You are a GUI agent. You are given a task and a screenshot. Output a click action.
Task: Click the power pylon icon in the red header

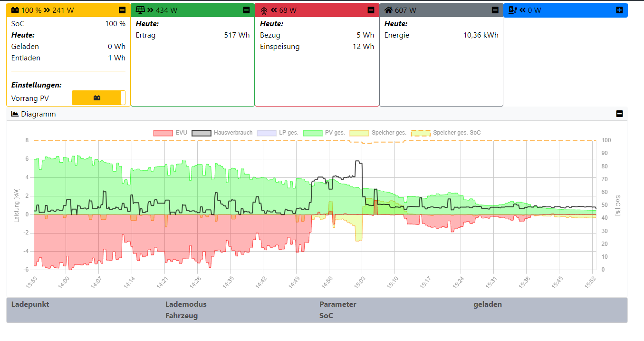[x=264, y=10]
